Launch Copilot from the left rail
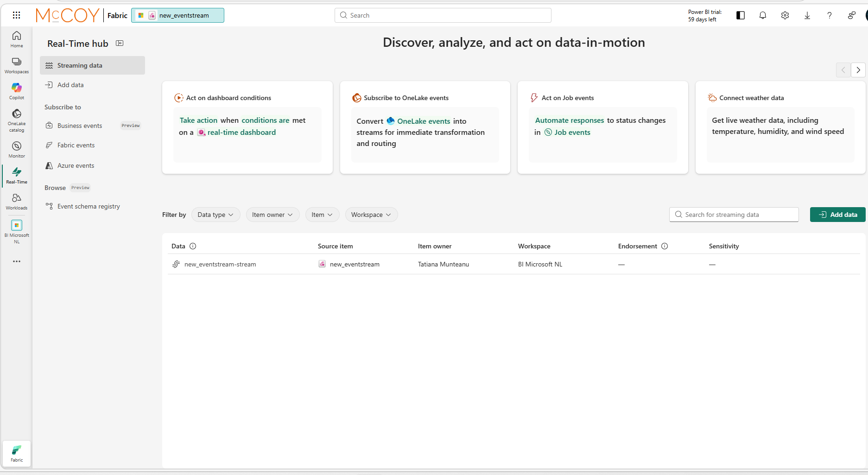The image size is (868, 475). [x=17, y=91]
